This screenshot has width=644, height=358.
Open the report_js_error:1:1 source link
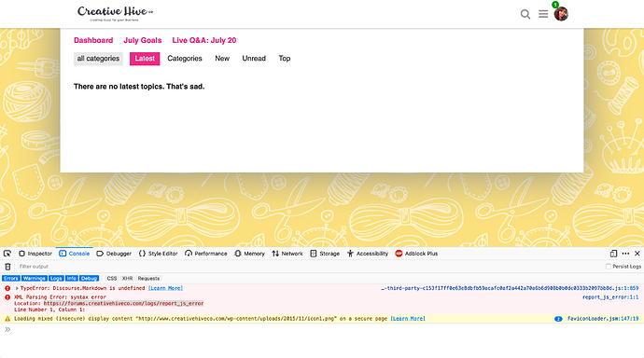[610, 297]
